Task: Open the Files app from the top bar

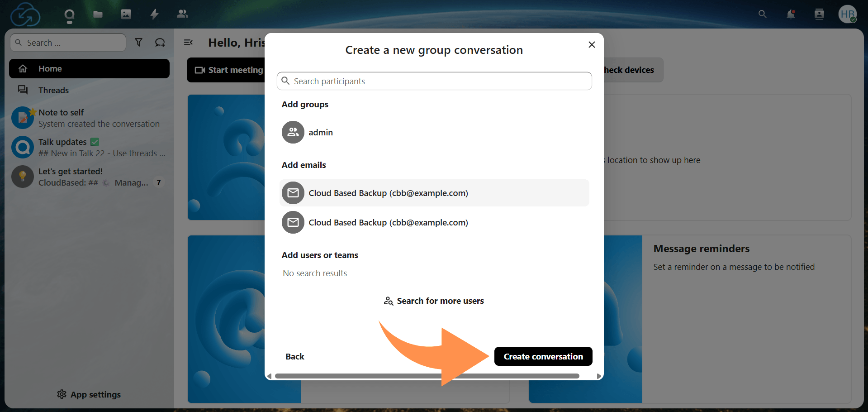Action: point(98,14)
